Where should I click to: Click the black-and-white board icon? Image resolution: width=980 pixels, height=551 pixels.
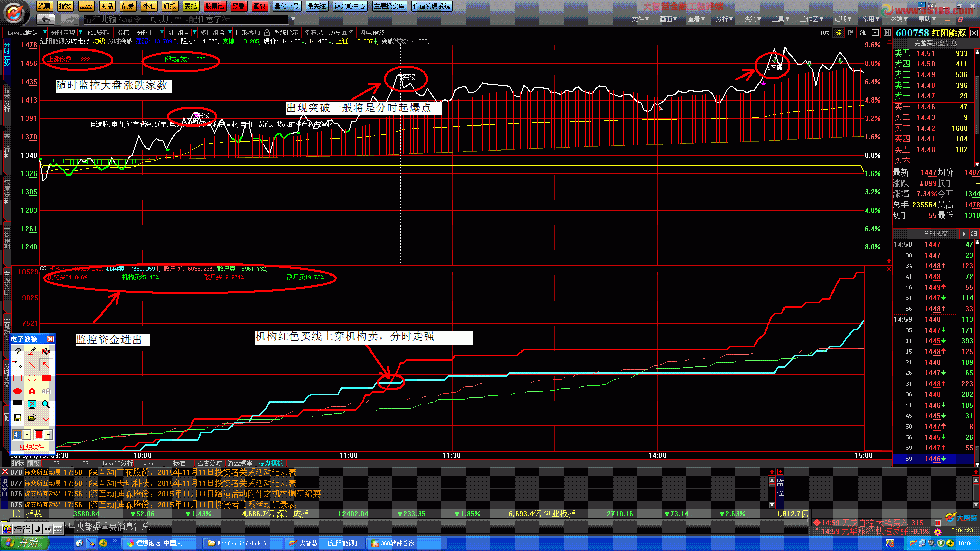tap(17, 404)
